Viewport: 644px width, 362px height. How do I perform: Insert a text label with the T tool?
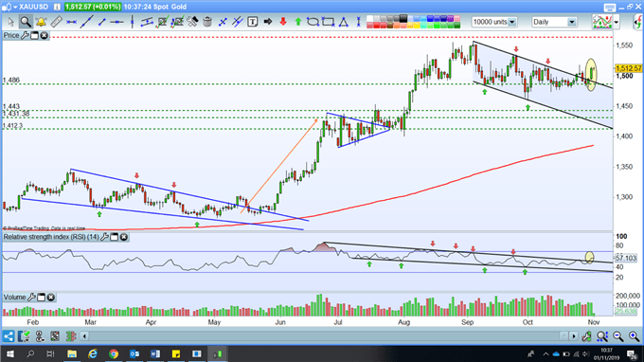253,22
